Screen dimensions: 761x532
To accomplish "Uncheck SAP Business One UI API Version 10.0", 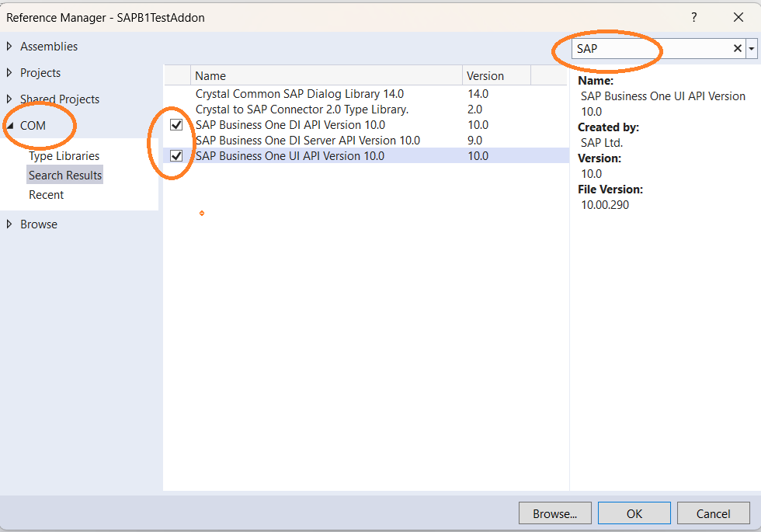I will click(176, 155).
